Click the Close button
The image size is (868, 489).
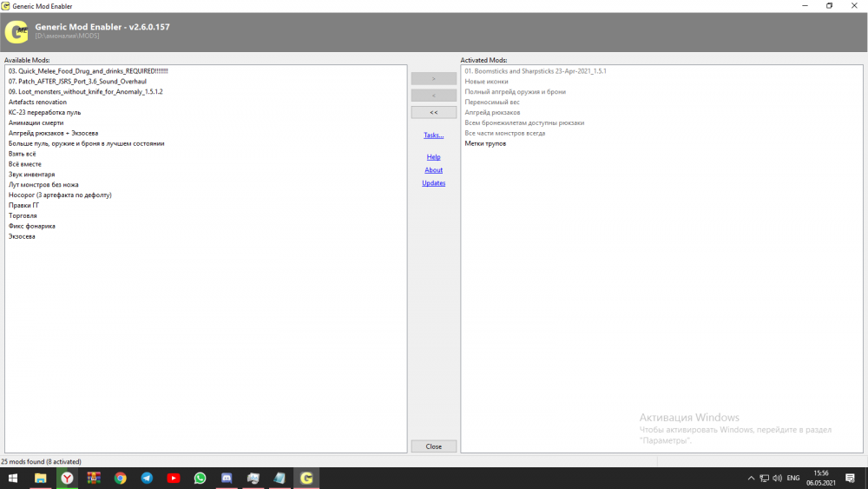click(x=433, y=446)
